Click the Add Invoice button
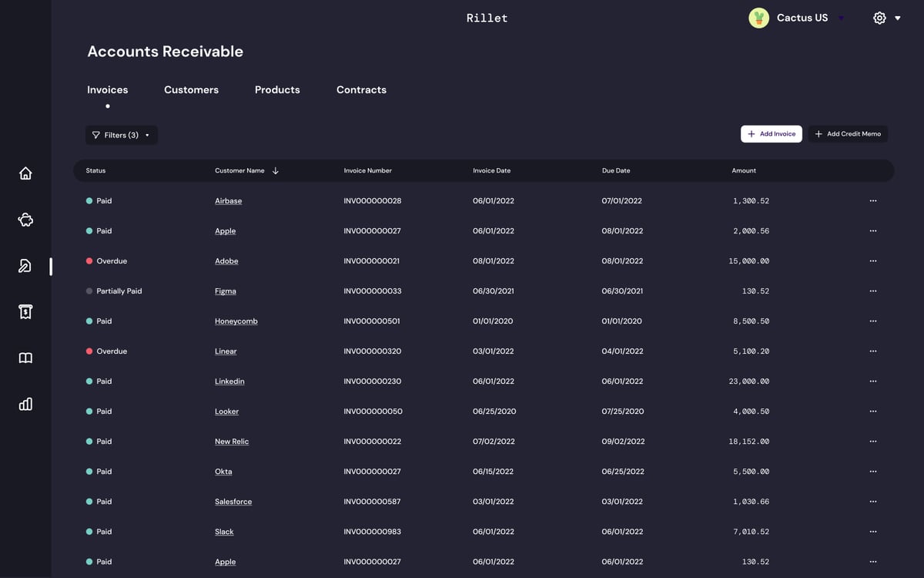Viewport: 924px width, 578px height. (771, 133)
